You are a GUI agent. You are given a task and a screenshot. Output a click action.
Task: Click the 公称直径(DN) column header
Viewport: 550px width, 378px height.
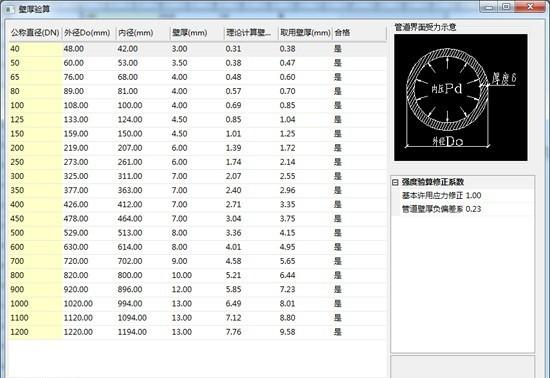click(35, 33)
